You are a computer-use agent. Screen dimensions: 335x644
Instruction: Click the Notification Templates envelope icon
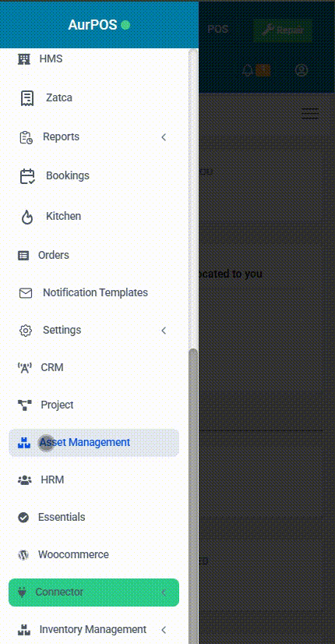tap(26, 293)
